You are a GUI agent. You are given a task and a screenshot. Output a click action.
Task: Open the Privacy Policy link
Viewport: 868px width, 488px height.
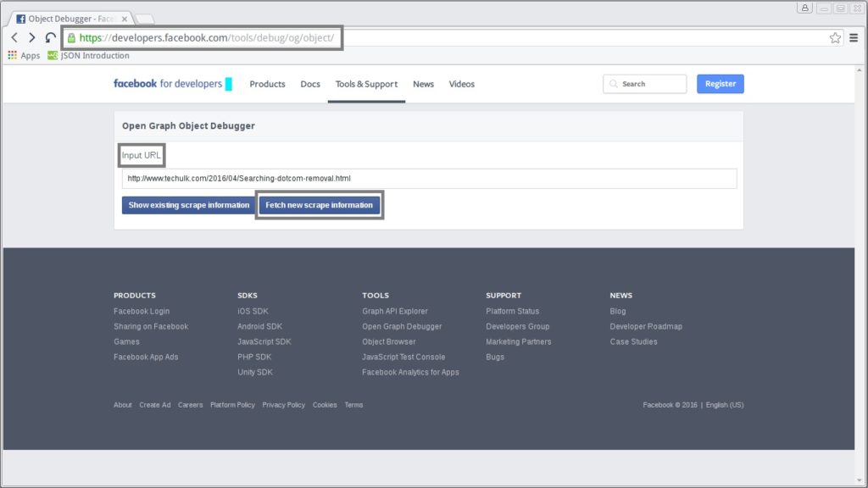pos(283,405)
